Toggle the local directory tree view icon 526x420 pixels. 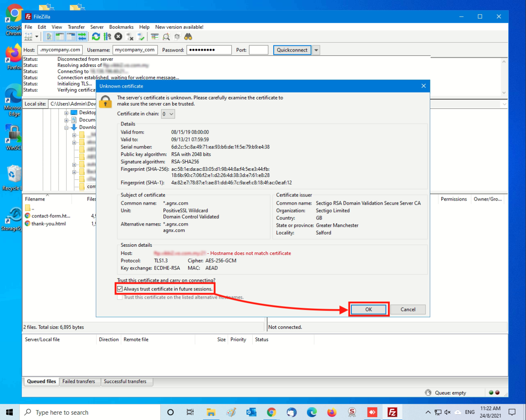click(x=60, y=37)
